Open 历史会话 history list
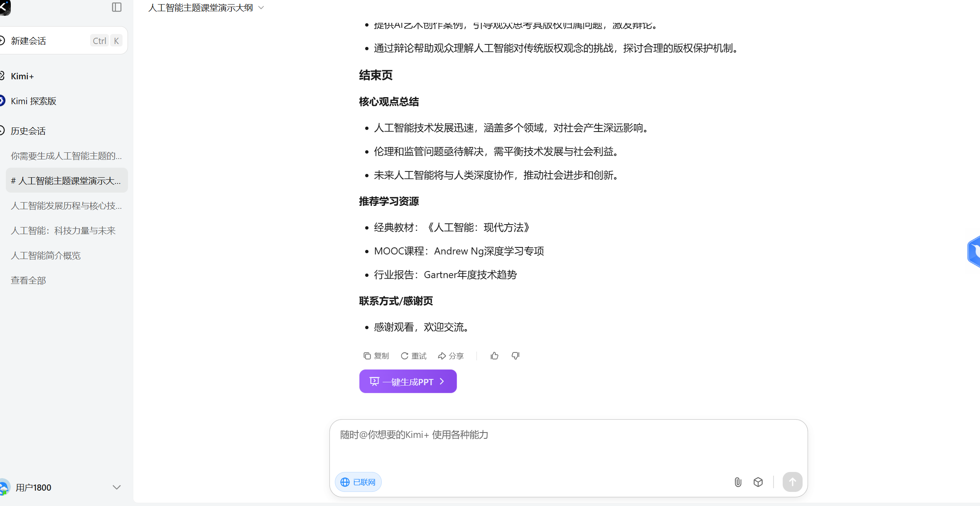The image size is (980, 506). pyautogui.click(x=28, y=131)
